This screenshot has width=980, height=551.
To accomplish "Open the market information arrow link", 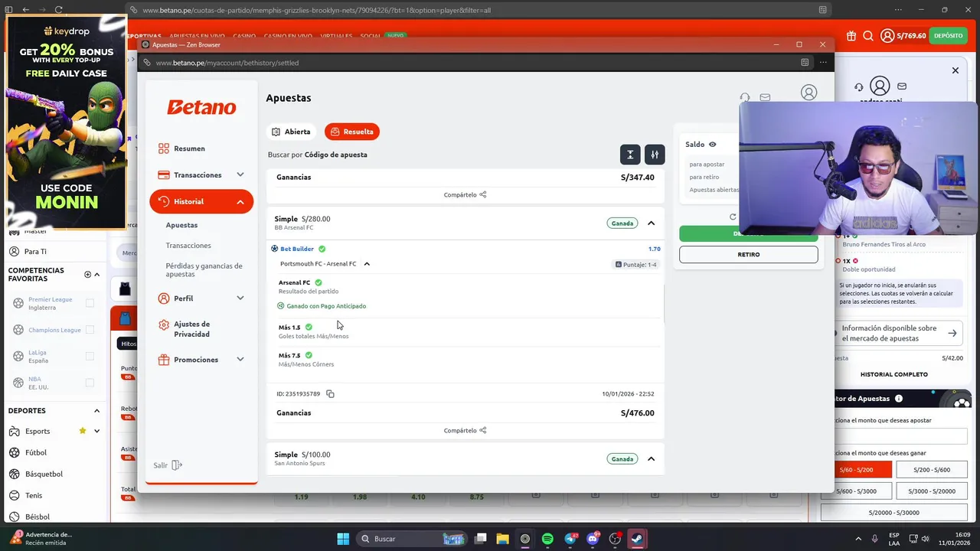I will click(x=952, y=333).
